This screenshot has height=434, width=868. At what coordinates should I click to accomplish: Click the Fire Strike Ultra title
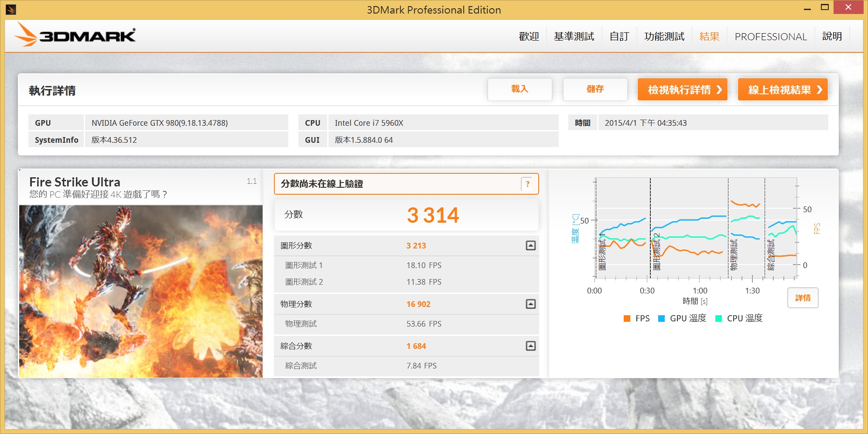tap(75, 182)
